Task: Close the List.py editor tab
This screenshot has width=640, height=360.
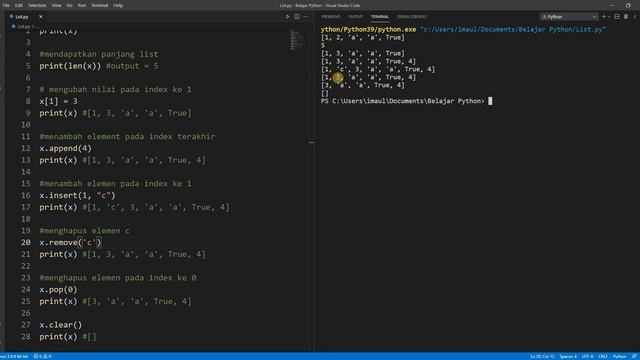Action: (x=40, y=17)
